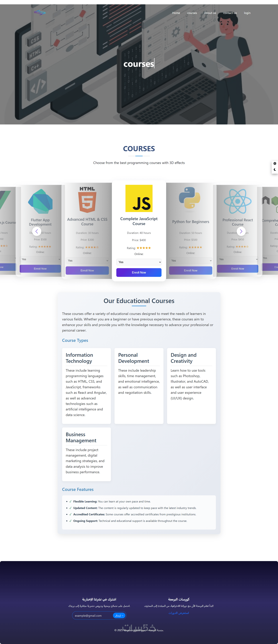
Task: Click the next carousel arrow
Action: click(x=241, y=231)
